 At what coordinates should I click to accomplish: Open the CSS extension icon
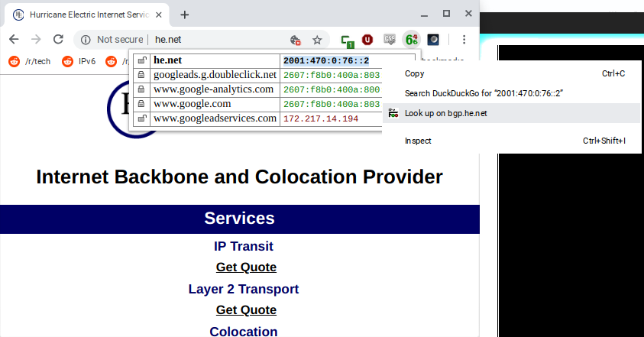coord(390,40)
